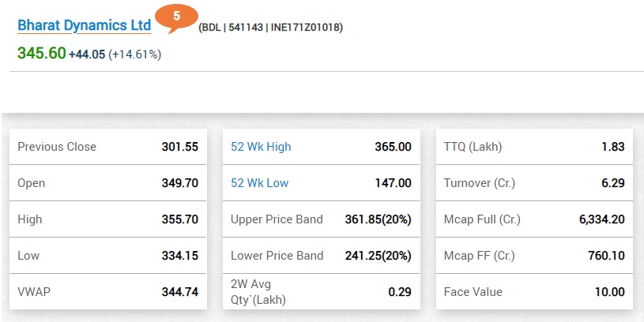Image resolution: width=644 pixels, height=322 pixels.
Task: Select the Turnover (Cr.) row
Action: (534, 183)
